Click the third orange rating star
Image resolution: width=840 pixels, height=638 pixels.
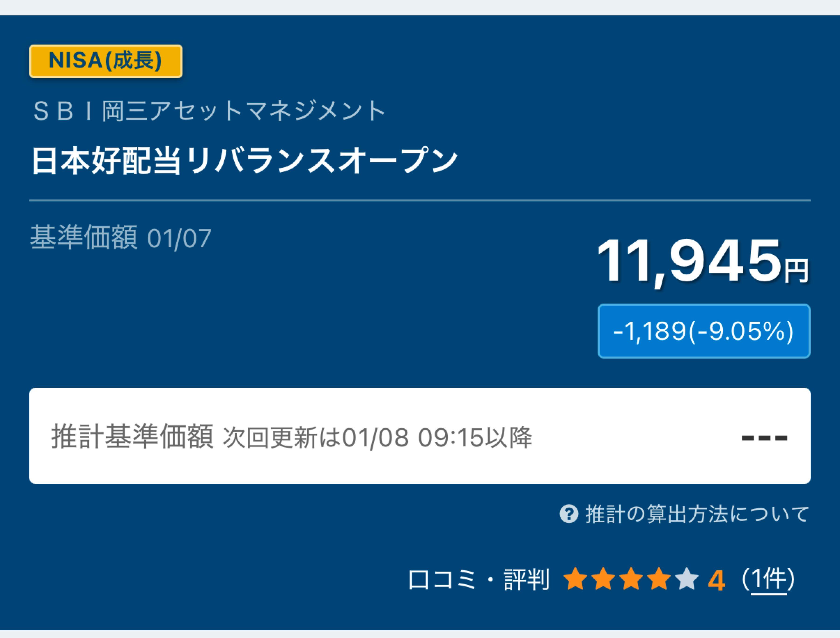631,579
